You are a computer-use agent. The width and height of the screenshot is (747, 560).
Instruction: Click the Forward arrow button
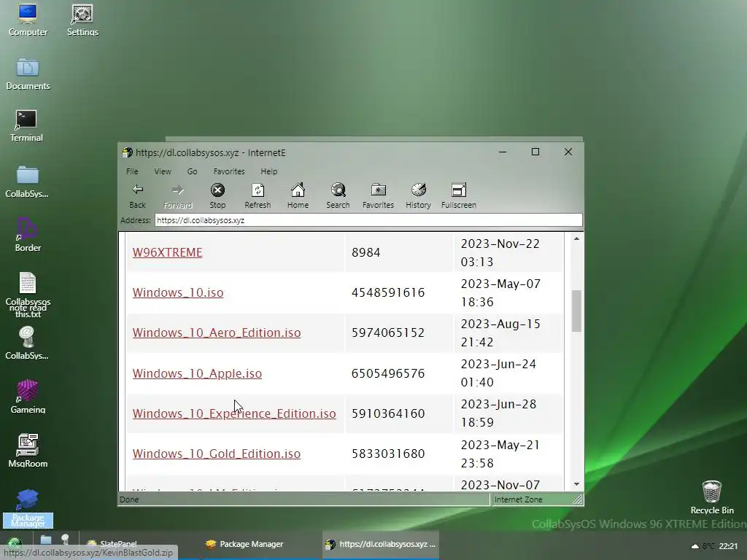[178, 195]
